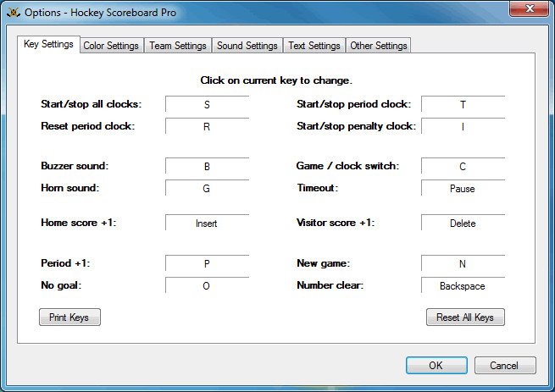The height and width of the screenshot is (392, 555).
Task: Change the Home score +1 key Insert
Action: (x=207, y=223)
